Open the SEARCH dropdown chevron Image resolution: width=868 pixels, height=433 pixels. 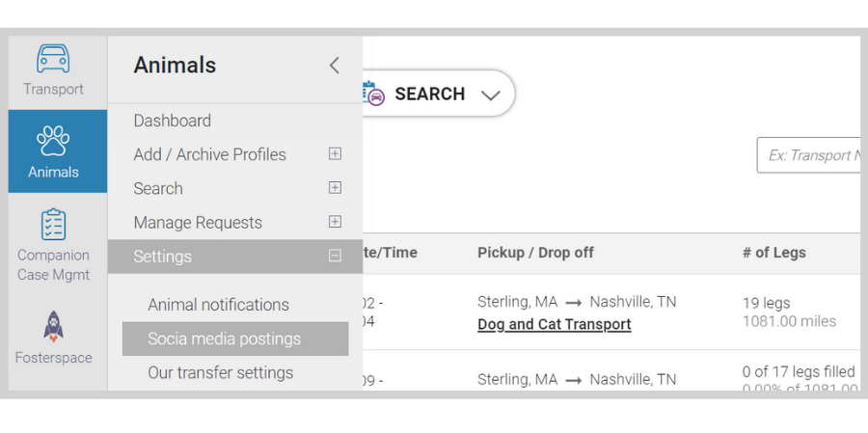[491, 95]
